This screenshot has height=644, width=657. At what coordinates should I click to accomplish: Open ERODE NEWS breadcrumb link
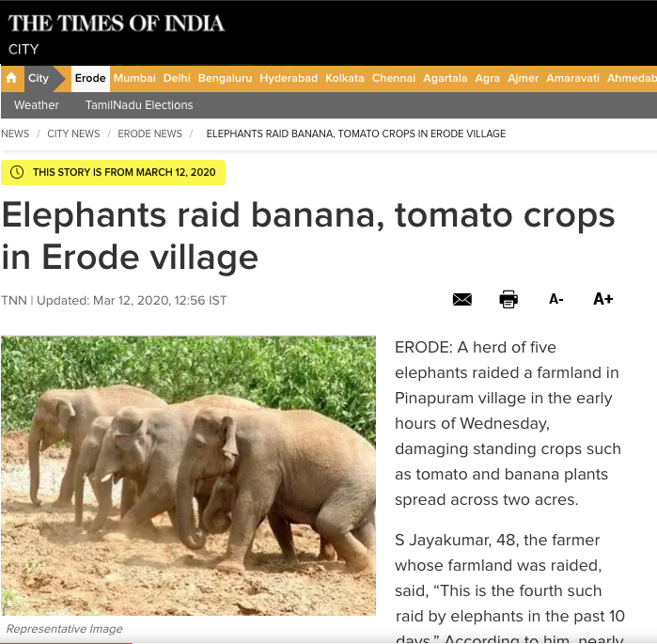(x=149, y=134)
